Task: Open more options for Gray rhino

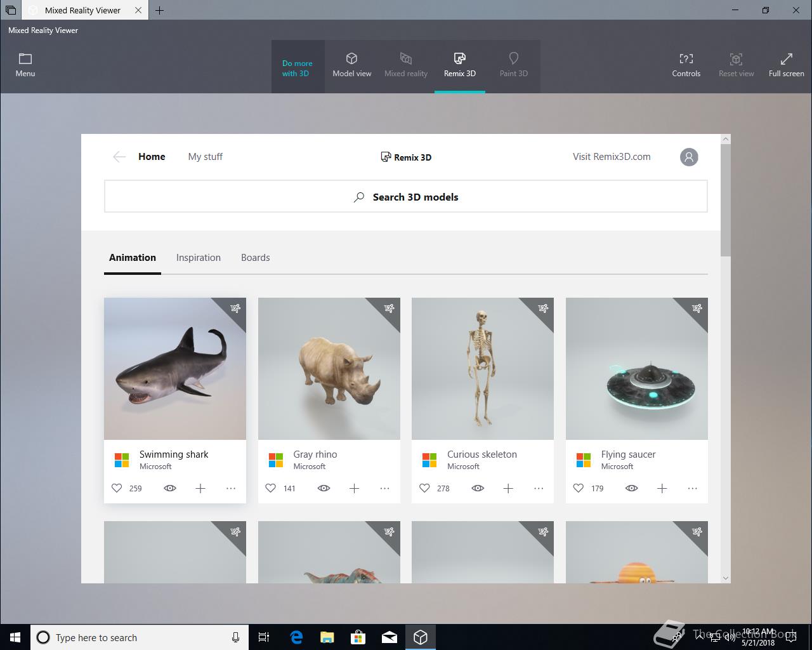Action: (385, 488)
